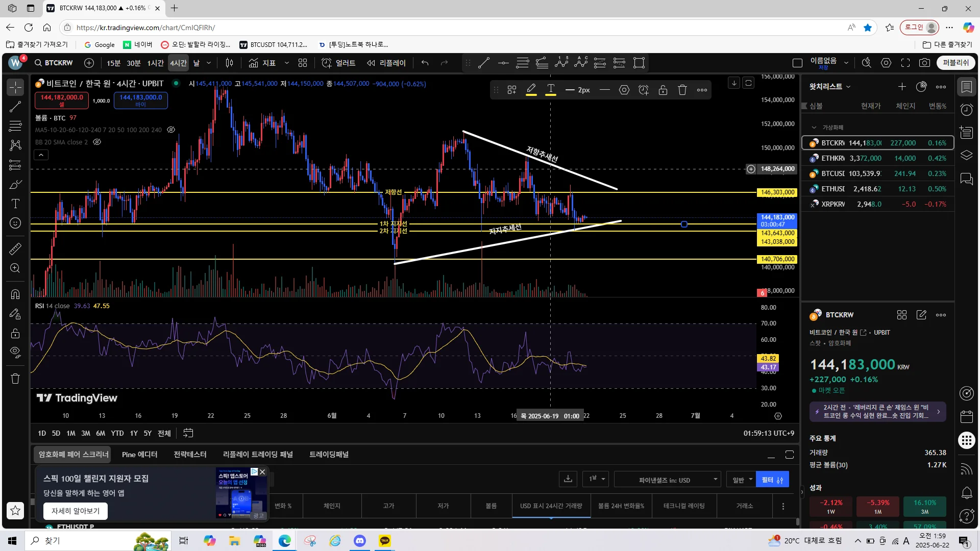
Task: Click the line color pencil swatch
Action: [531, 90]
